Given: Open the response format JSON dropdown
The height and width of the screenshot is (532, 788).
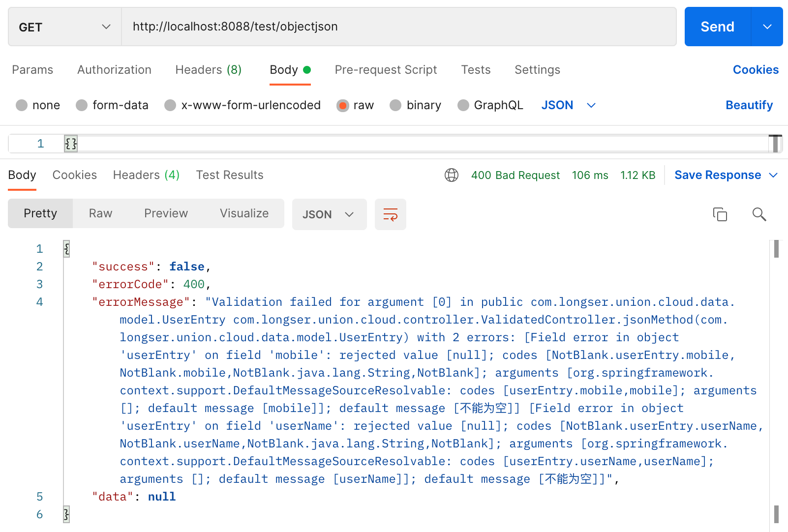Looking at the screenshot, I should coord(329,214).
